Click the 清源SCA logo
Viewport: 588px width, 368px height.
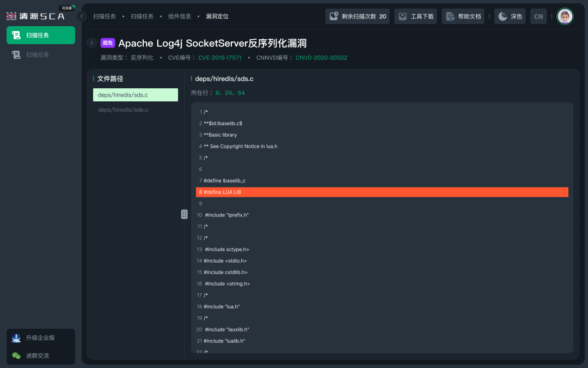pyautogui.click(x=35, y=16)
